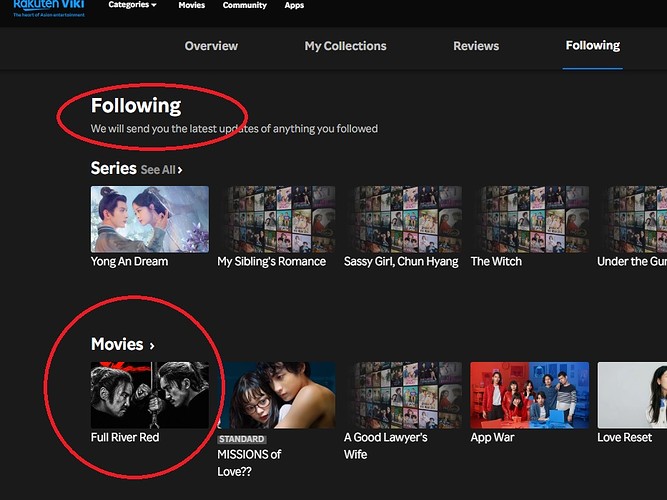Click the Movies section heading
The height and width of the screenshot is (500, 667).
(117, 344)
